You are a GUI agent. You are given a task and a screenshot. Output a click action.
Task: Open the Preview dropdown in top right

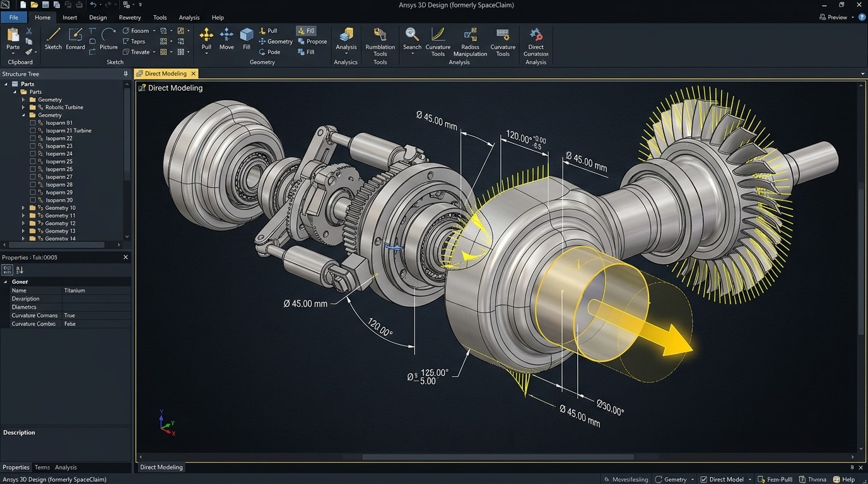click(x=852, y=18)
